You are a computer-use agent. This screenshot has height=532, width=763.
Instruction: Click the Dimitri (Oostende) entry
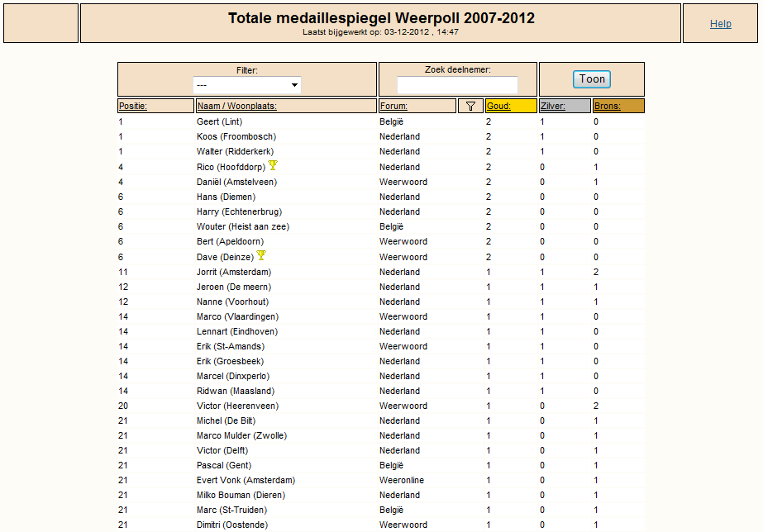[232, 525]
